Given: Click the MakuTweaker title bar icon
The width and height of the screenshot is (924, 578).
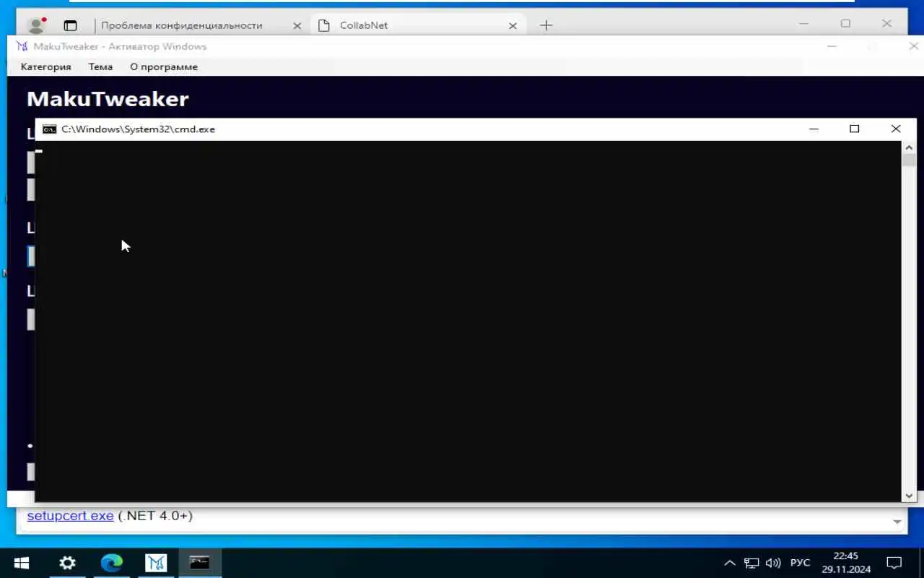Looking at the screenshot, I should (22, 46).
